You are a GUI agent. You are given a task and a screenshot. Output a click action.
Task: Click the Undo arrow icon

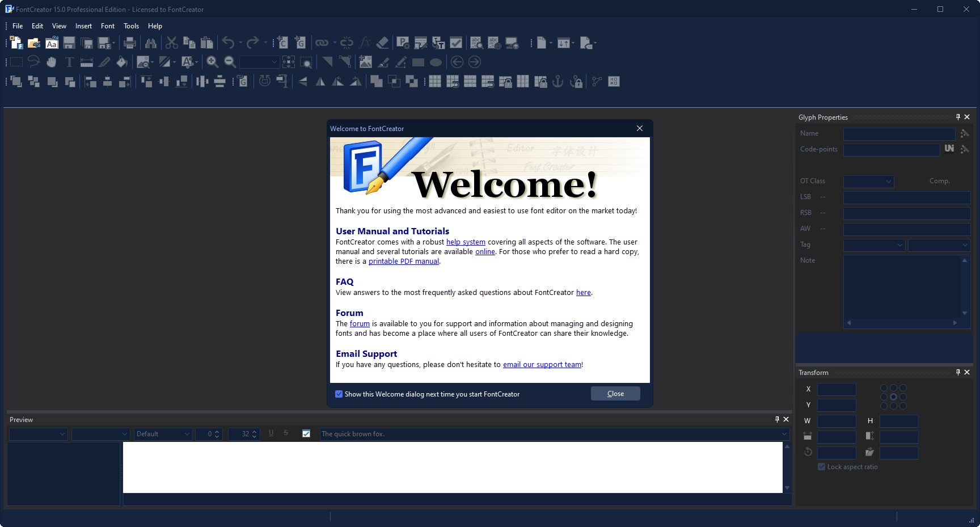coord(228,43)
